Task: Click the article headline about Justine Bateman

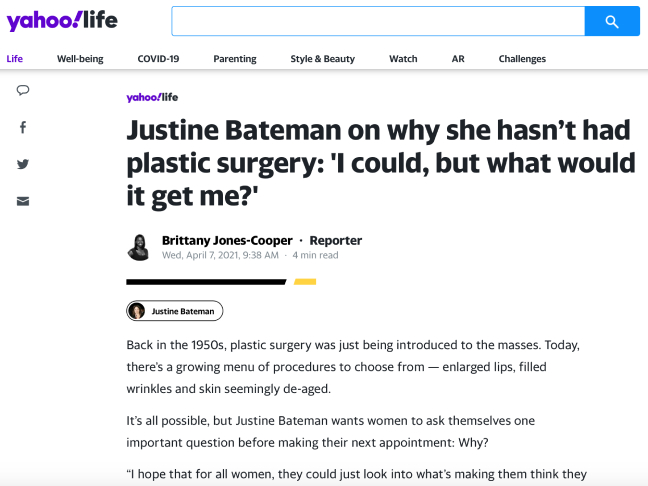Action: 380,162
